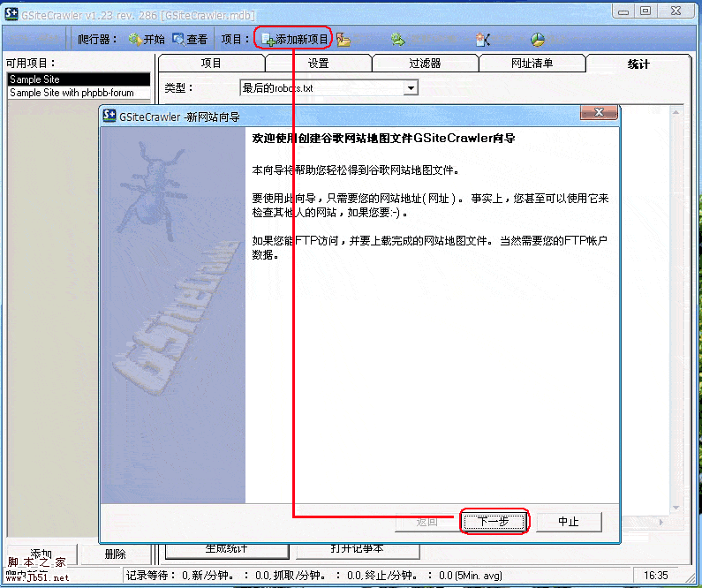The height and width of the screenshot is (588, 702).
Task: Click horizontal scrollbar right arrow in statistics panel
Action: (661, 522)
